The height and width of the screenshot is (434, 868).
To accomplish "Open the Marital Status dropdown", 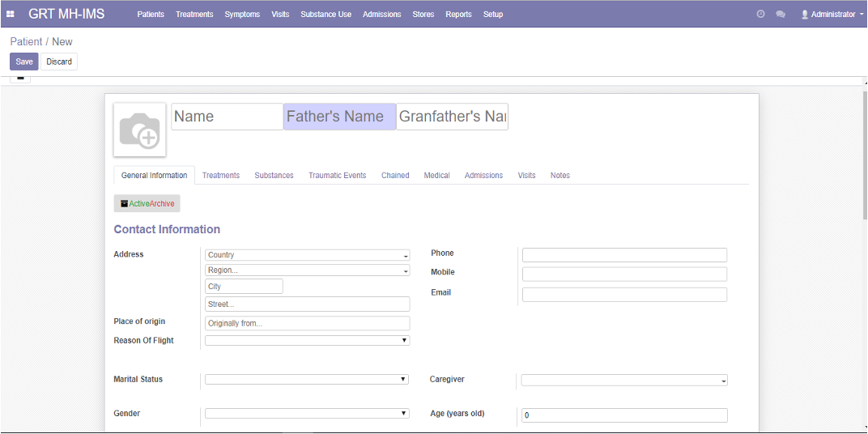I will point(307,379).
